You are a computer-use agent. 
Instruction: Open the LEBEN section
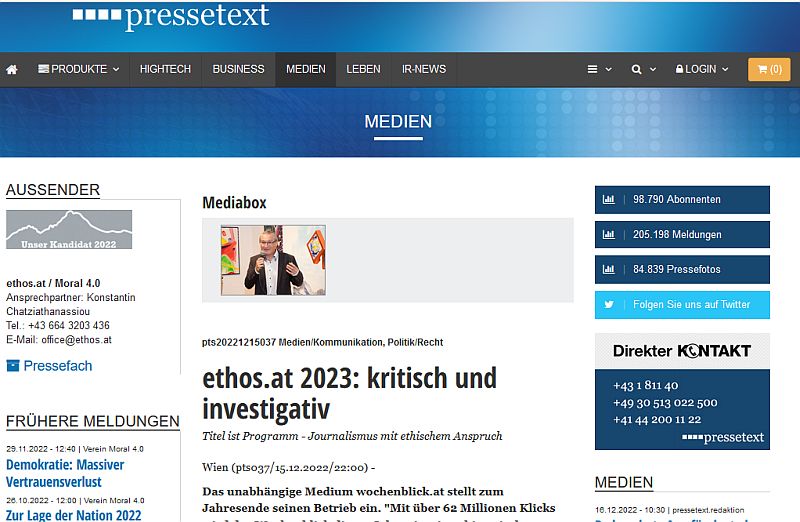tap(363, 69)
